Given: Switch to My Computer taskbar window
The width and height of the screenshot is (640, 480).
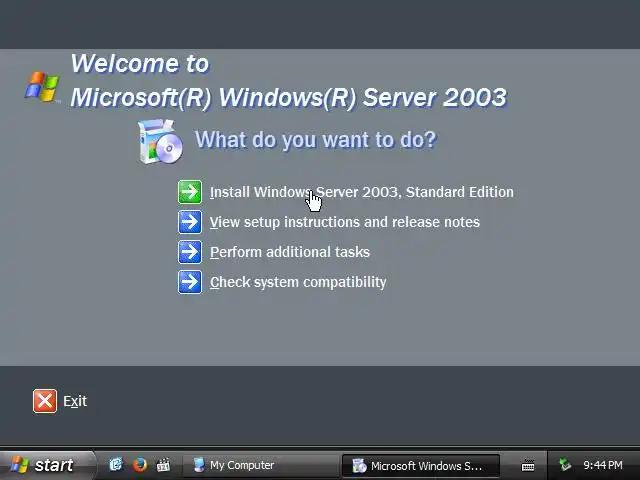Looking at the screenshot, I should (x=260, y=465).
